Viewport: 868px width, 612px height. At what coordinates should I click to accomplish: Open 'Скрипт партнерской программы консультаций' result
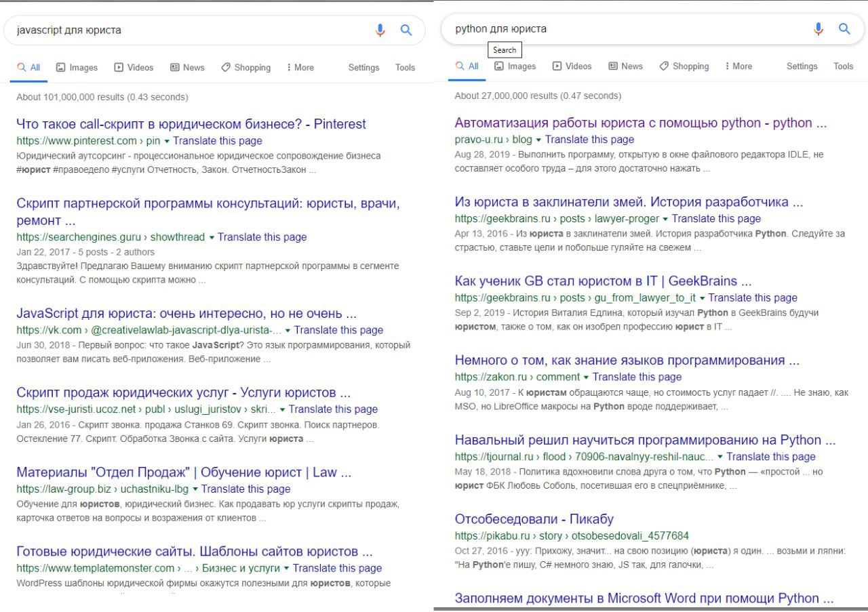click(208, 212)
